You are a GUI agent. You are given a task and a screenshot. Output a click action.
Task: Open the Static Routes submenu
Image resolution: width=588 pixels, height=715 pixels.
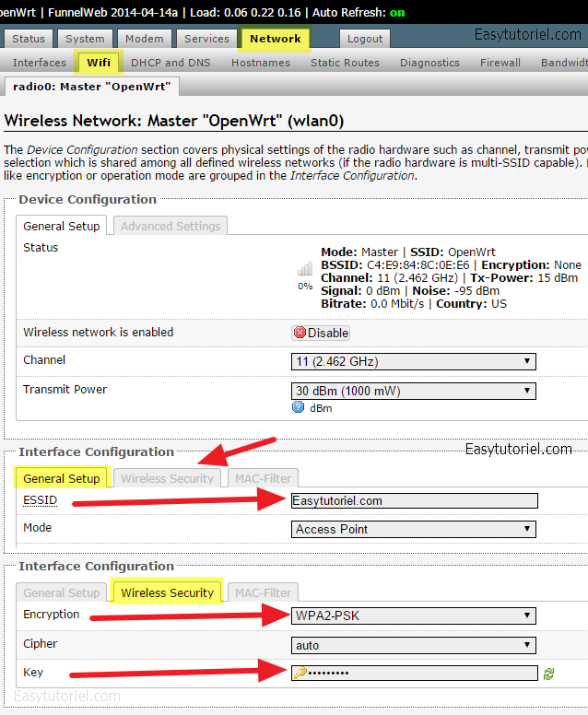[x=345, y=63]
